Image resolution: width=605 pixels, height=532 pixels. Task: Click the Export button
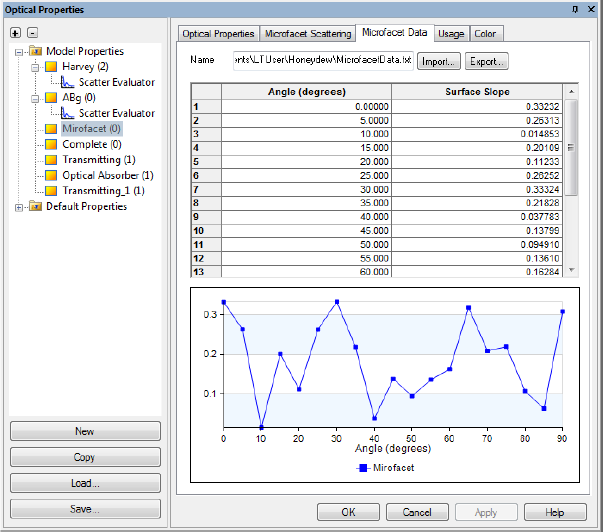(487, 61)
